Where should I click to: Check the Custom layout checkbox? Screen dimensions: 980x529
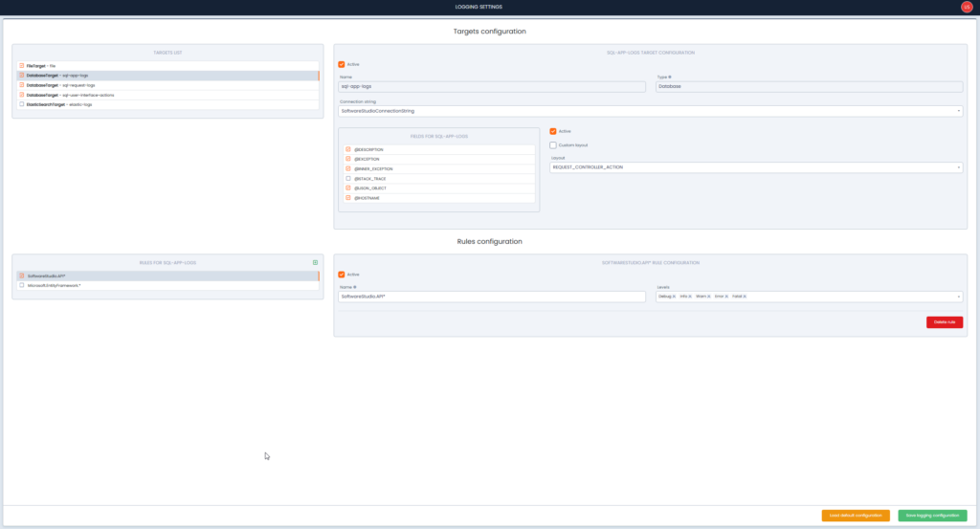553,145
